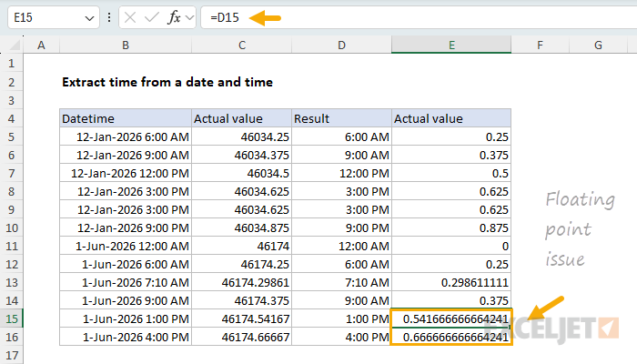The width and height of the screenshot is (637, 364).
Task: Select row 11 header
Action: 11,247
